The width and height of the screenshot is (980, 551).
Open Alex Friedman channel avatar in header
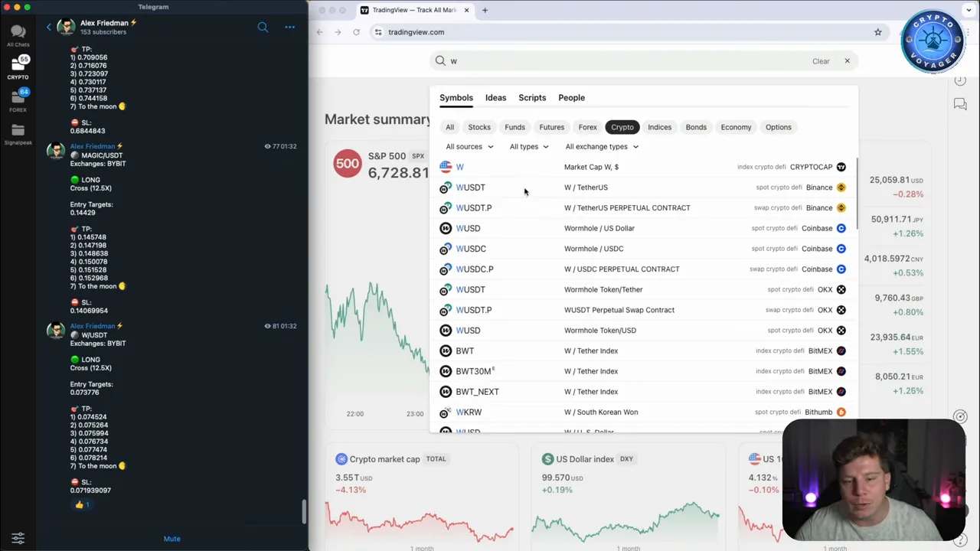pos(66,28)
